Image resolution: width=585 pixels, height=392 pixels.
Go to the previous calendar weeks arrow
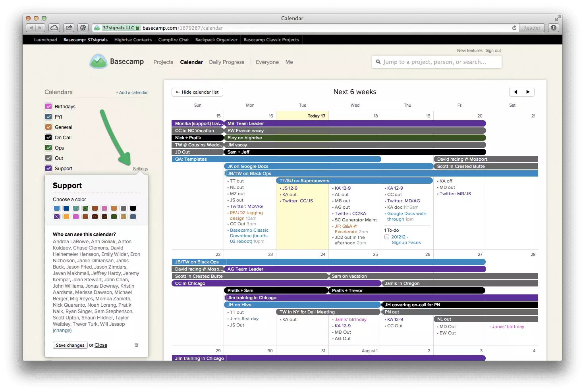[515, 92]
